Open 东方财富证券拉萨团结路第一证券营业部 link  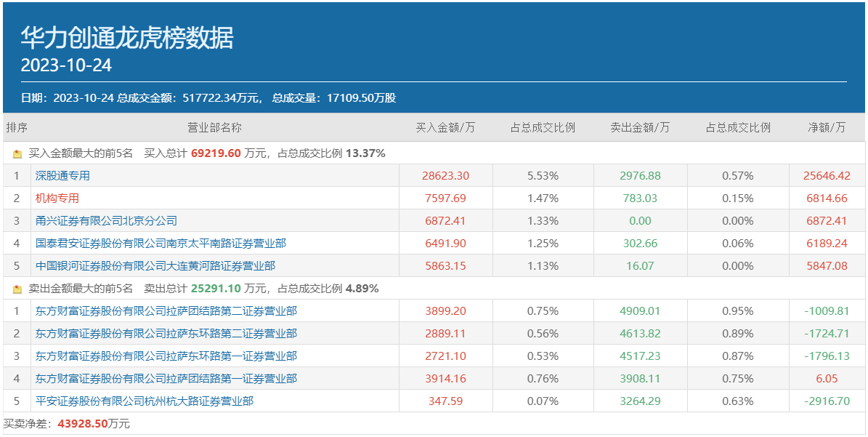[x=166, y=379]
